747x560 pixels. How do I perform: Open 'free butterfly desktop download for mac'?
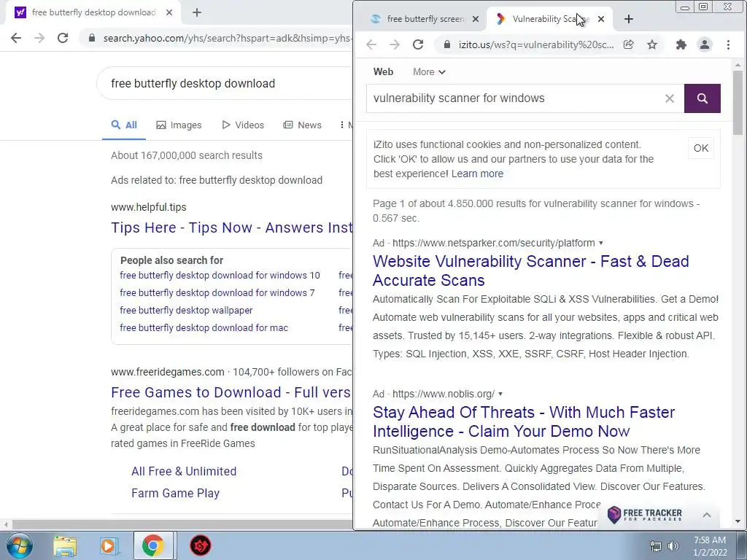204,328
